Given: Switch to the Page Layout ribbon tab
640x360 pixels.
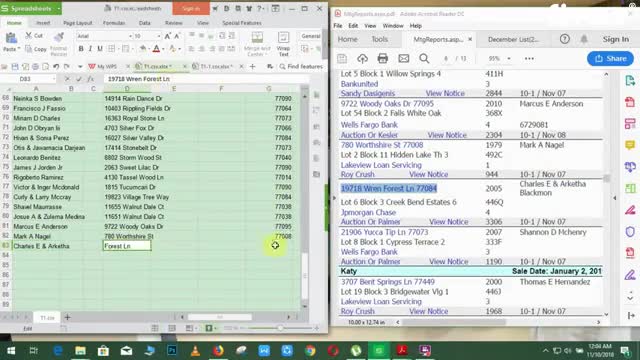Looking at the screenshot, I should point(78,23).
